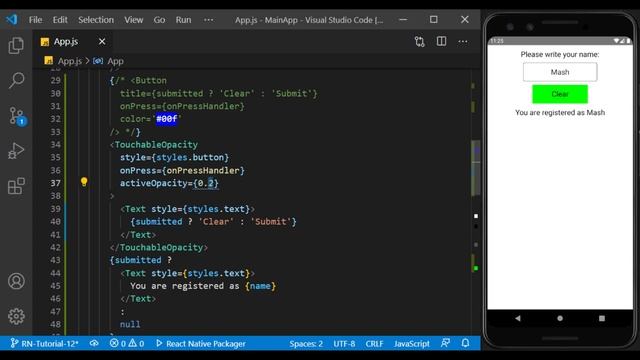
Task: Open the File menu
Action: pos(35,20)
